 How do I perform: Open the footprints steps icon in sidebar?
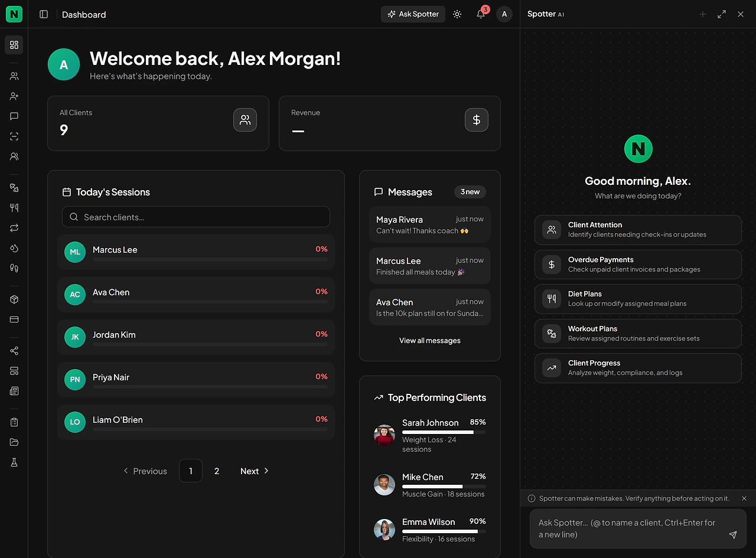coord(14,268)
